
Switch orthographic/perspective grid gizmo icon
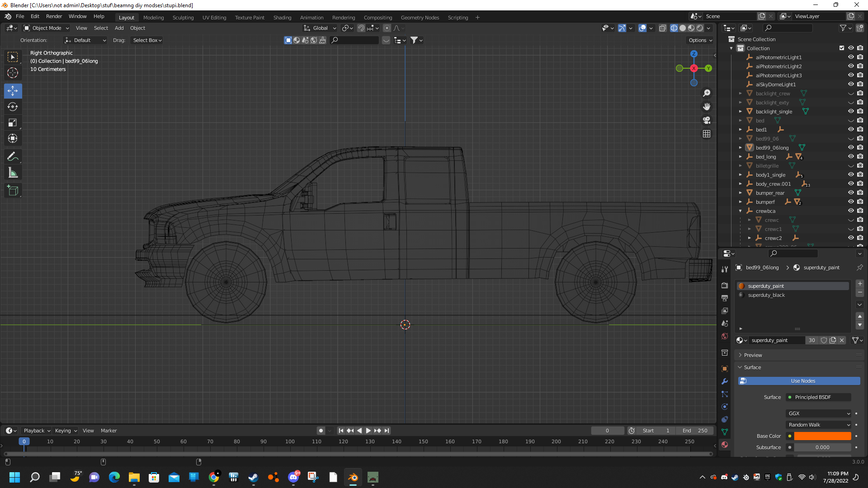click(x=707, y=134)
